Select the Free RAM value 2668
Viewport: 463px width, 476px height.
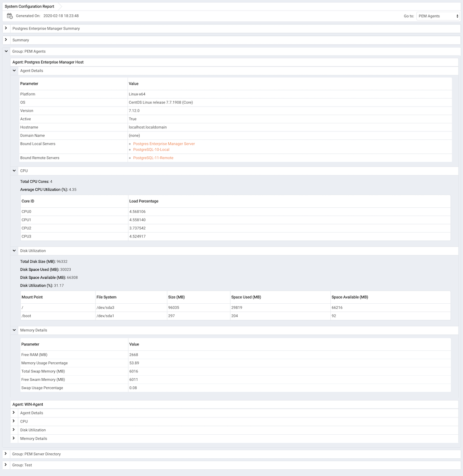coord(133,355)
